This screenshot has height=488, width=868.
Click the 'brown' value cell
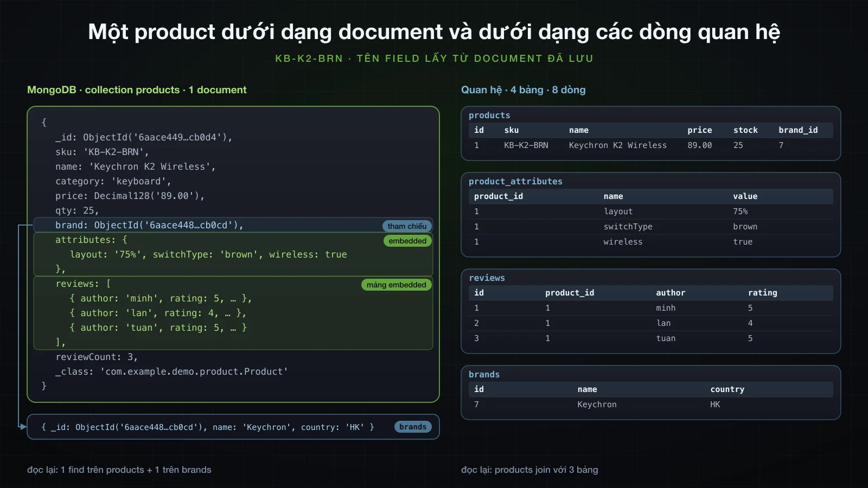[745, 227]
